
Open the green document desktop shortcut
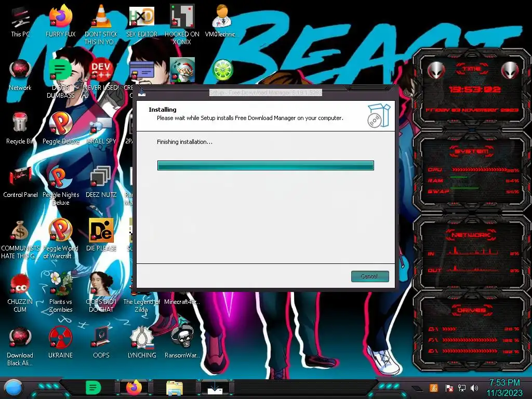(61, 78)
